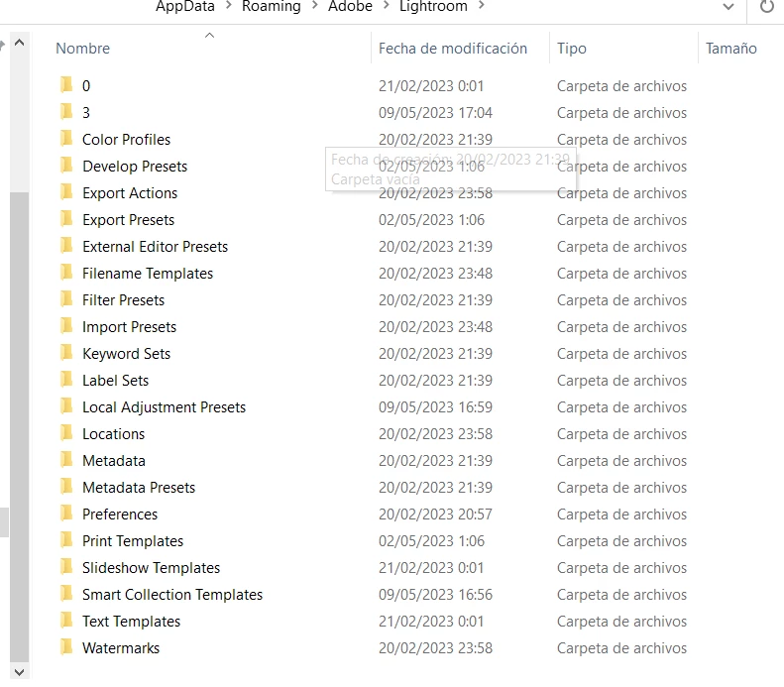This screenshot has width=784, height=687.
Task: Select the Slideshow Templates name
Action: pyautogui.click(x=151, y=567)
